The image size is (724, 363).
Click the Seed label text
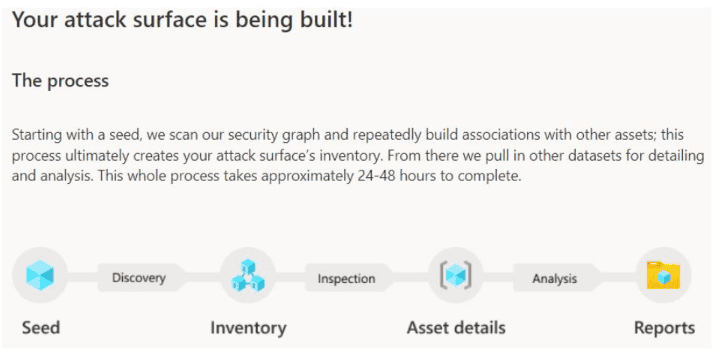(41, 327)
